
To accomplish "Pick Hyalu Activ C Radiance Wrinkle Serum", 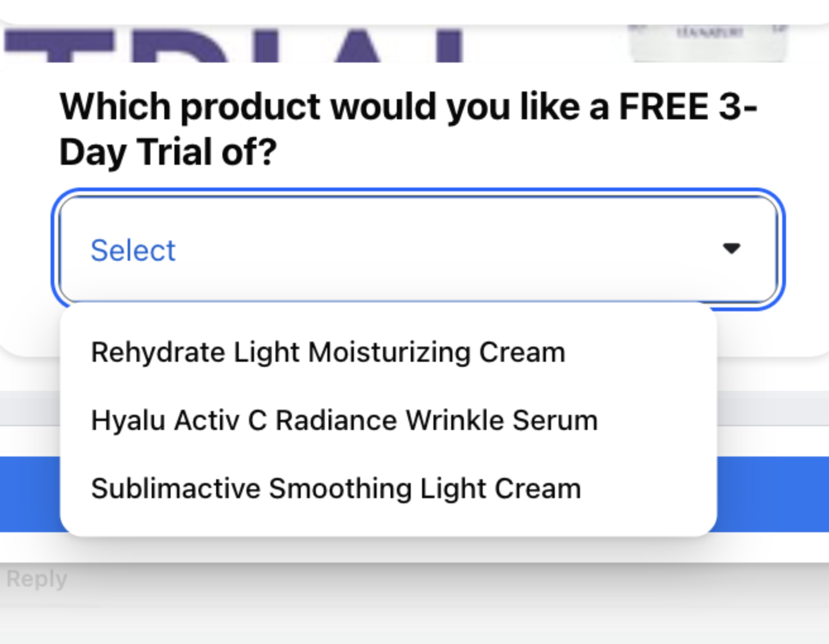I will 344,420.
